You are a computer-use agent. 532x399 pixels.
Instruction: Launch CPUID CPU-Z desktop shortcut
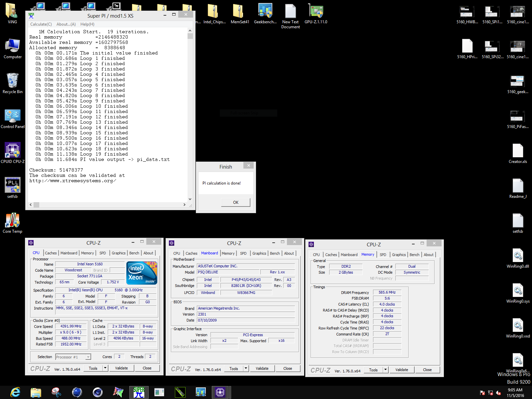click(x=12, y=153)
